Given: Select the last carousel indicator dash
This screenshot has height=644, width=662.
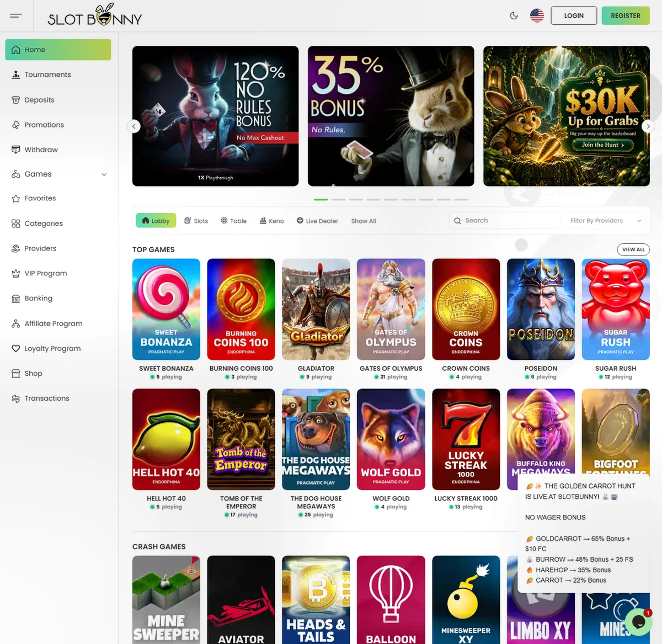Looking at the screenshot, I should click(x=461, y=199).
